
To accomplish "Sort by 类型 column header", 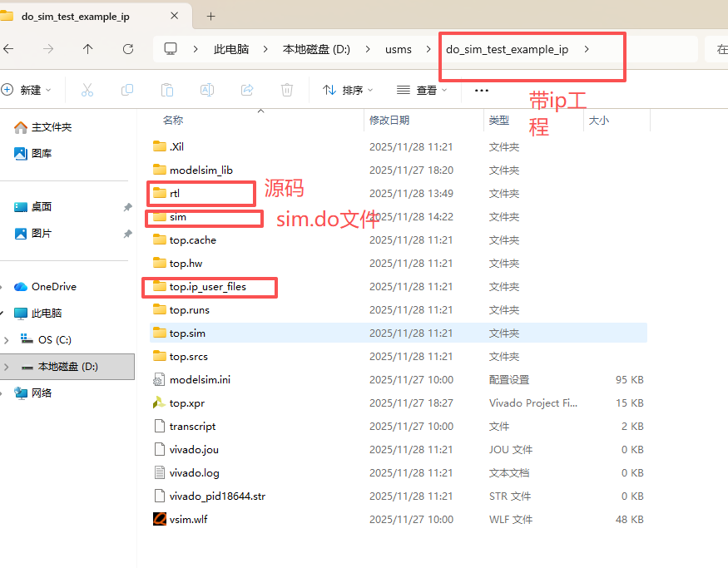I will click(499, 121).
